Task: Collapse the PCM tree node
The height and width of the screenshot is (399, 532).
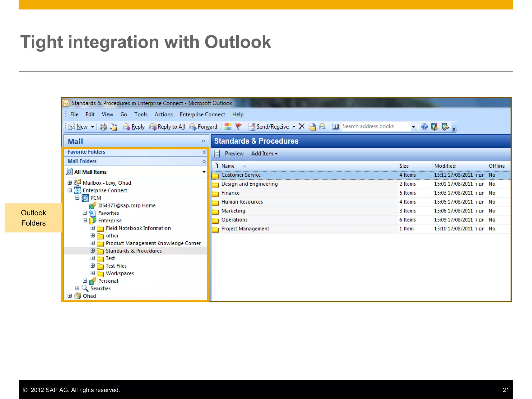Action: tap(77, 198)
